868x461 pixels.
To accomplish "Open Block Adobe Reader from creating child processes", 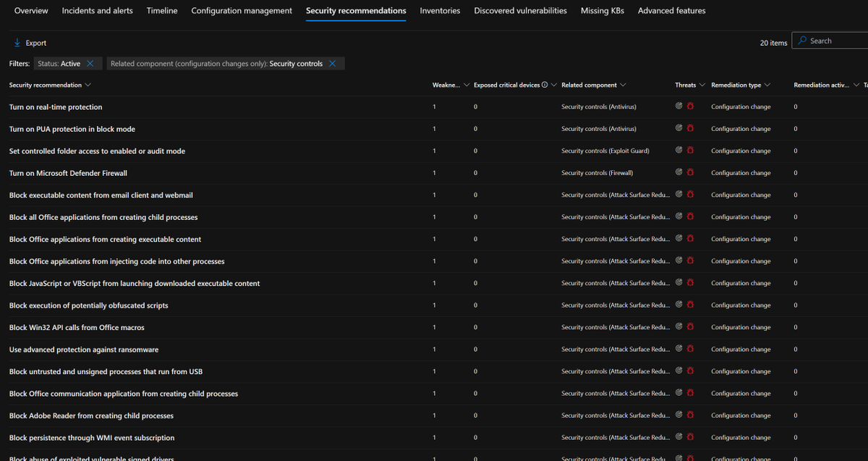I will (91, 415).
